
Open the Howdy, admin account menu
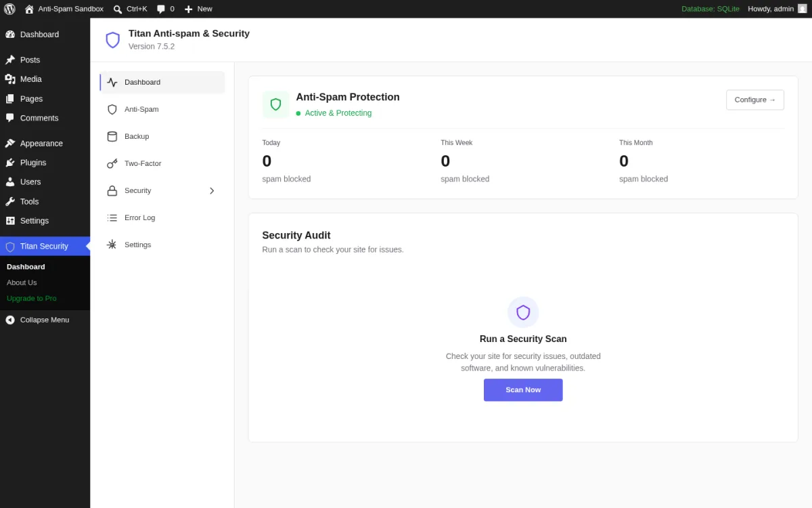777,9
